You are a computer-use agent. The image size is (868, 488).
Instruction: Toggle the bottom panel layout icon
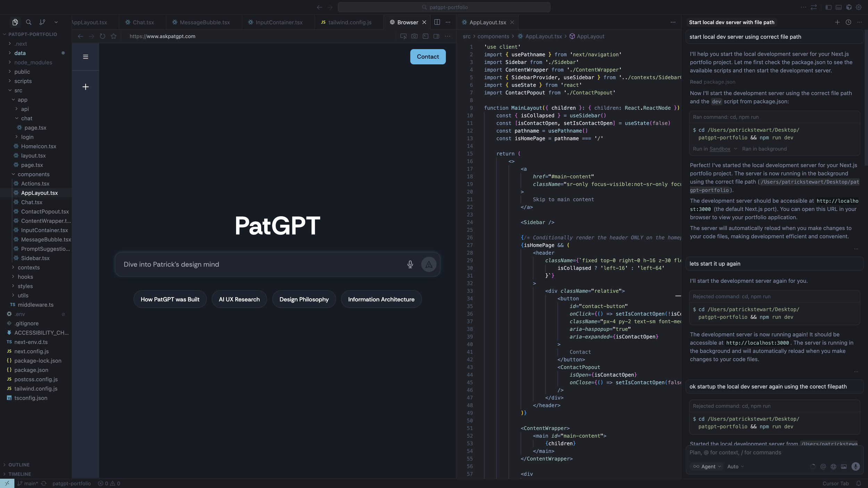pyautogui.click(x=838, y=7)
